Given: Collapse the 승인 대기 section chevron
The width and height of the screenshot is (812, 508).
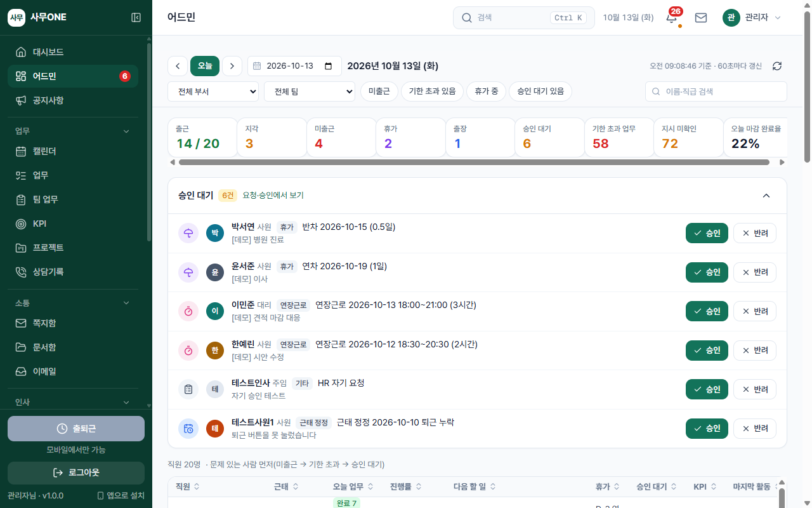Looking at the screenshot, I should (766, 196).
